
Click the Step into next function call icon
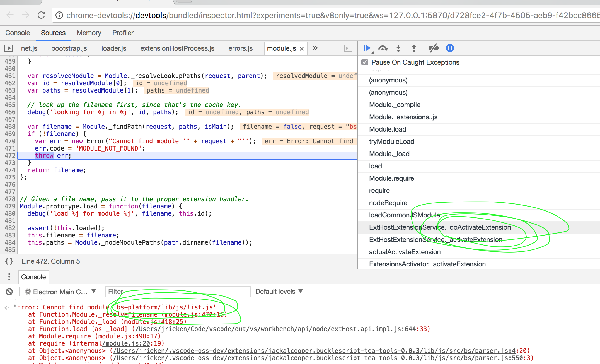click(x=398, y=48)
